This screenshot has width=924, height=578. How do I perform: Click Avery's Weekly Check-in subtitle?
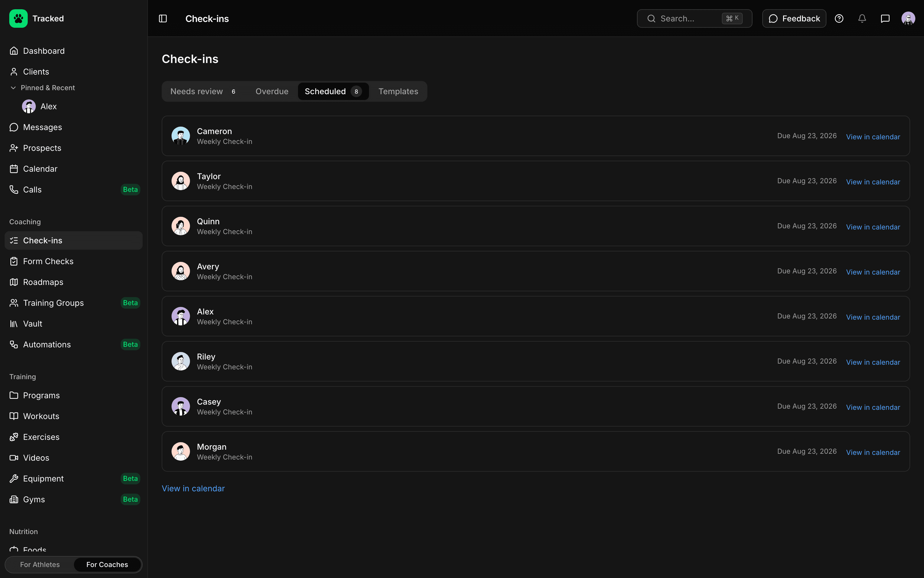tap(225, 277)
